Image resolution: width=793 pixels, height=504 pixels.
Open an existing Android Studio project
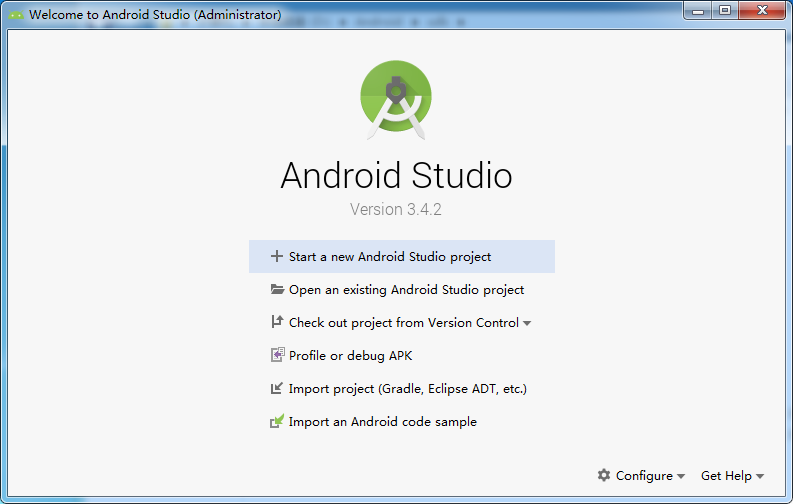[402, 289]
